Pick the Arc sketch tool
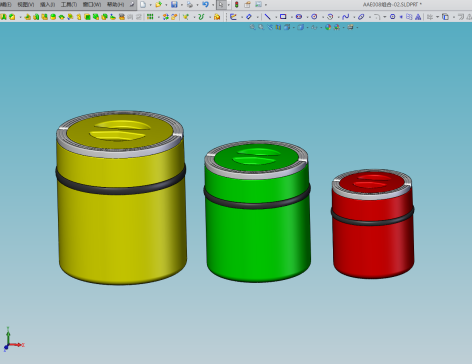The image size is (472, 364). pos(330,17)
